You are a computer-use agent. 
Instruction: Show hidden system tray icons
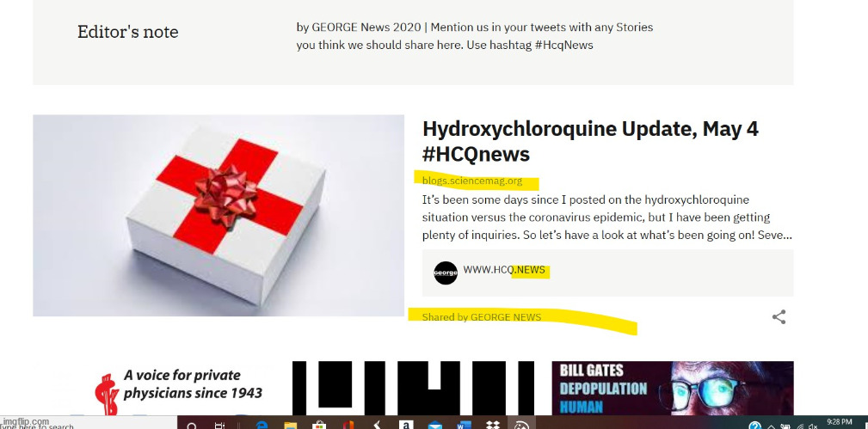[x=771, y=426]
